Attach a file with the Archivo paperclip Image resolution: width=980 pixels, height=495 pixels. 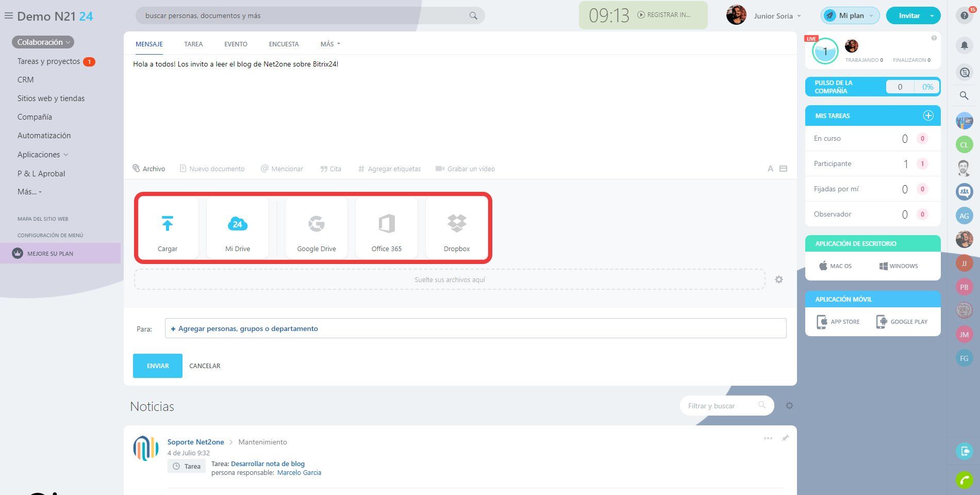[x=149, y=169]
